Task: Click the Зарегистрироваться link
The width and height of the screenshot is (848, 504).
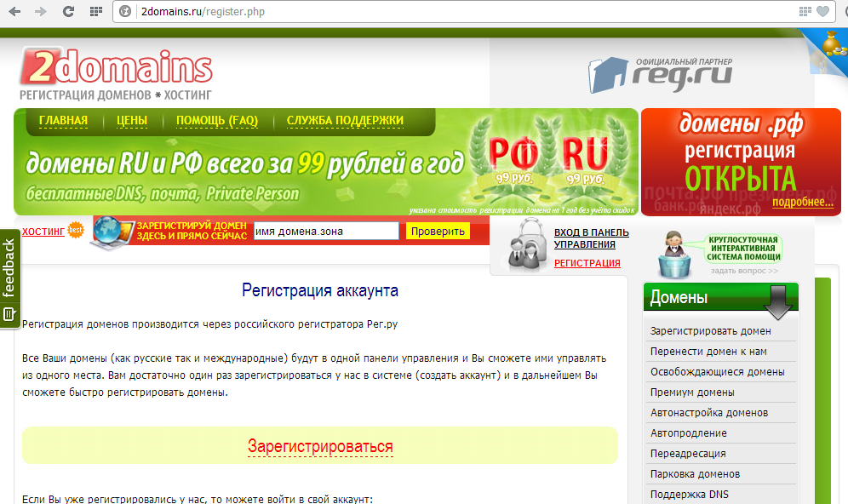Action: [320, 447]
